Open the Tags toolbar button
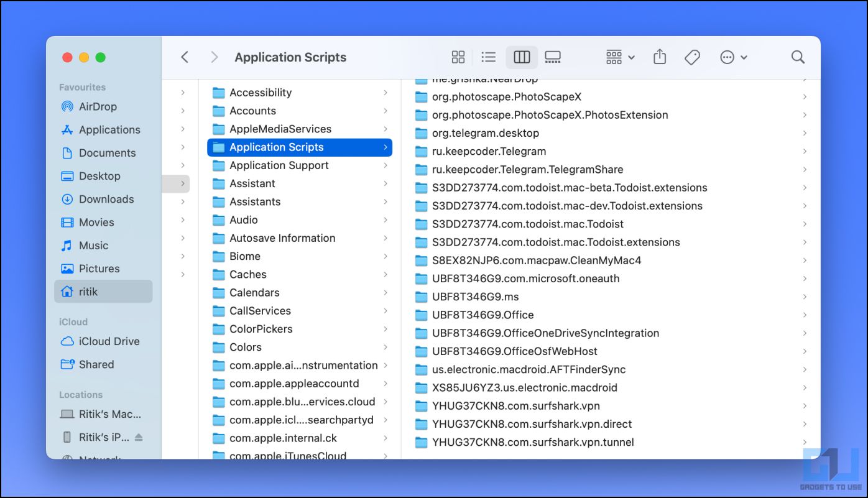Viewport: 868px width, 498px height. 692,57
